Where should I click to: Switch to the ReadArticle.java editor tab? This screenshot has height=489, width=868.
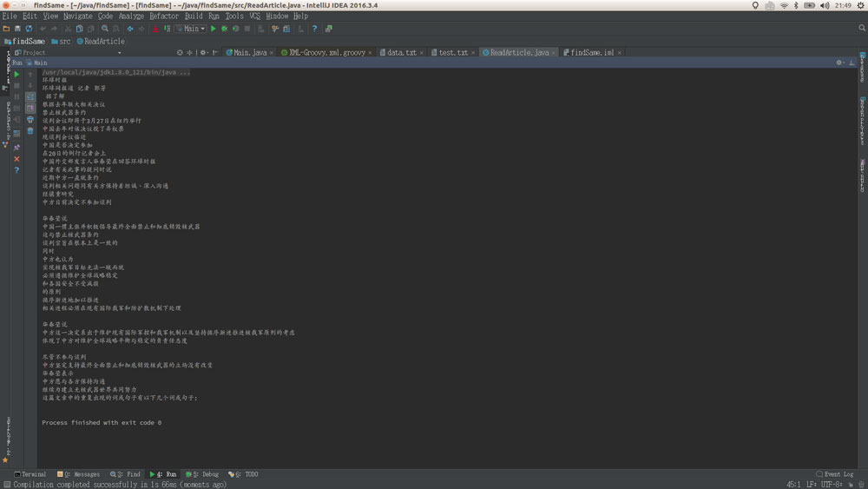tap(518, 52)
